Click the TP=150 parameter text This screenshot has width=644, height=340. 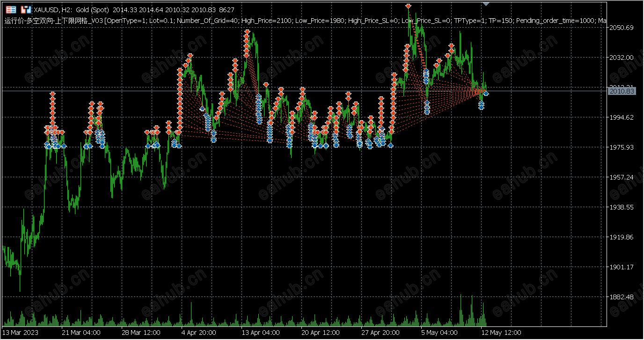pos(501,21)
